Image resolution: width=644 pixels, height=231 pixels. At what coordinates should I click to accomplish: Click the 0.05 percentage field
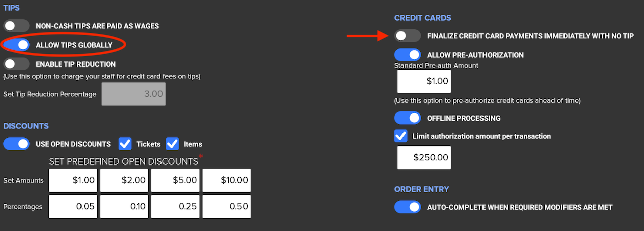tap(73, 207)
